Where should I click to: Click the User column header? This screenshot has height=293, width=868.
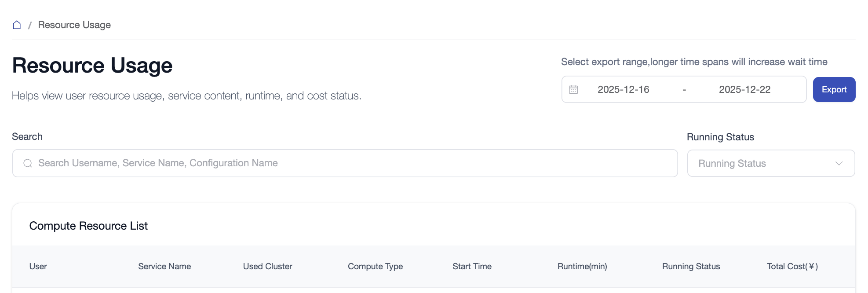[38, 267]
